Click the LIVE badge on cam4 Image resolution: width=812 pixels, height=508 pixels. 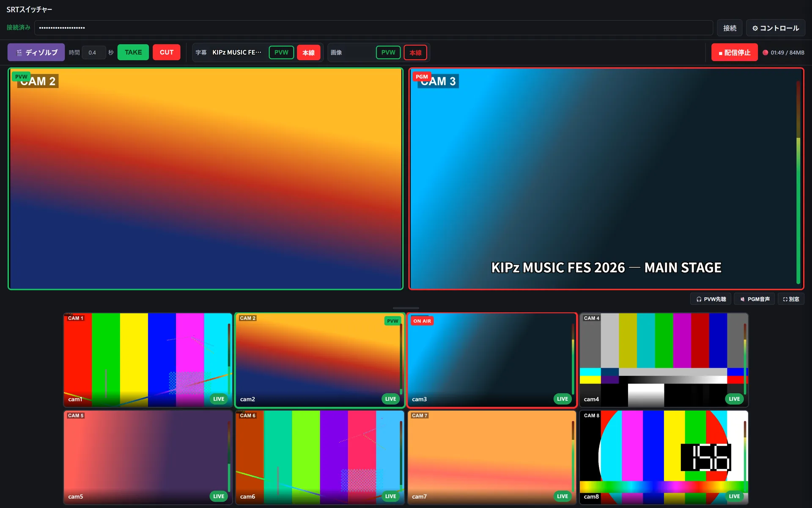click(x=734, y=399)
